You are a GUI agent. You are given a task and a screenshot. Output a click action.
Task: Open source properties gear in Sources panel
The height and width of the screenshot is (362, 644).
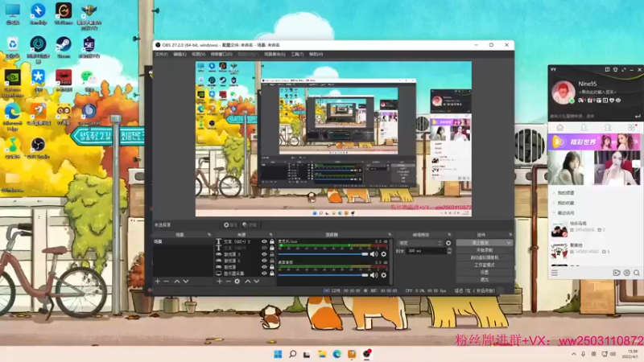click(237, 282)
